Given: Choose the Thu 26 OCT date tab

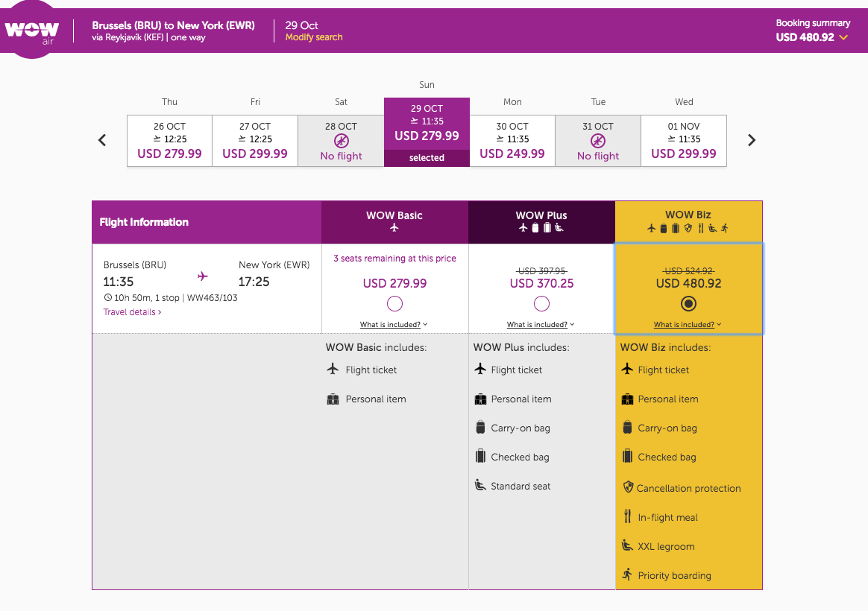Looking at the screenshot, I should point(169,140).
